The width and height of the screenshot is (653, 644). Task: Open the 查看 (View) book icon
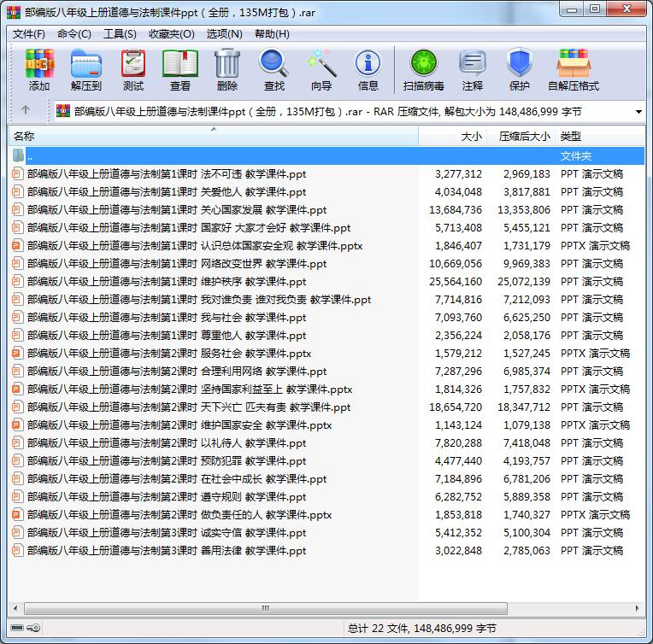click(x=180, y=64)
